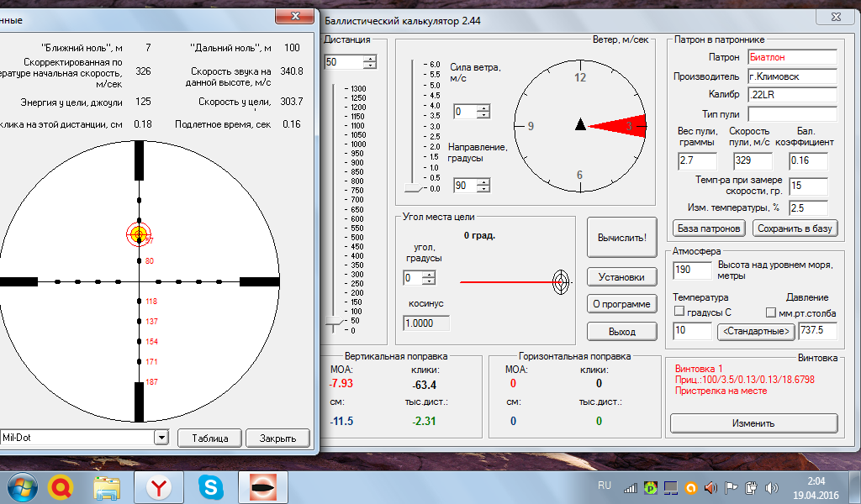Click the network signal tray icon
861x504 pixels.
629,487
